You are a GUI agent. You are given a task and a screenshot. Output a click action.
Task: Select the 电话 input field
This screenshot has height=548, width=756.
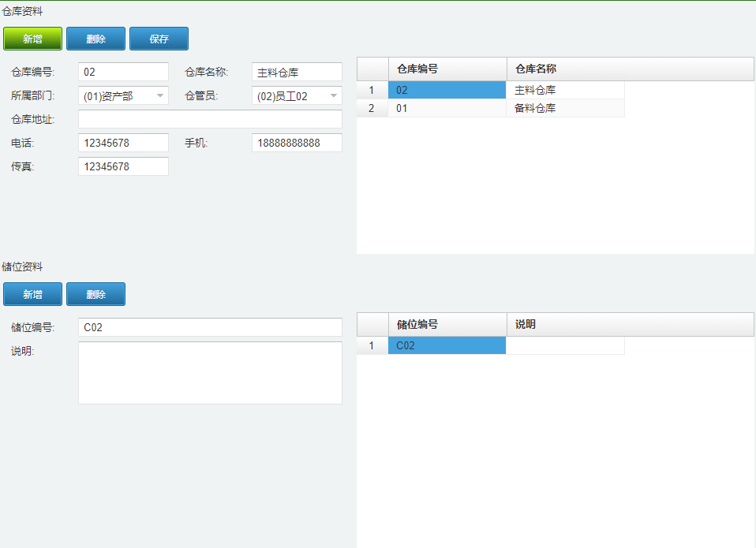(123, 143)
